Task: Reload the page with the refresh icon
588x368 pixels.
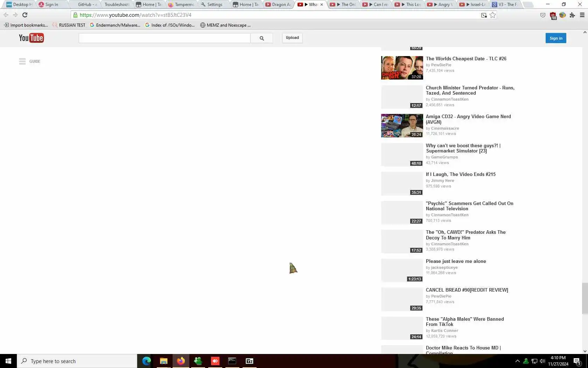Action: point(25,15)
